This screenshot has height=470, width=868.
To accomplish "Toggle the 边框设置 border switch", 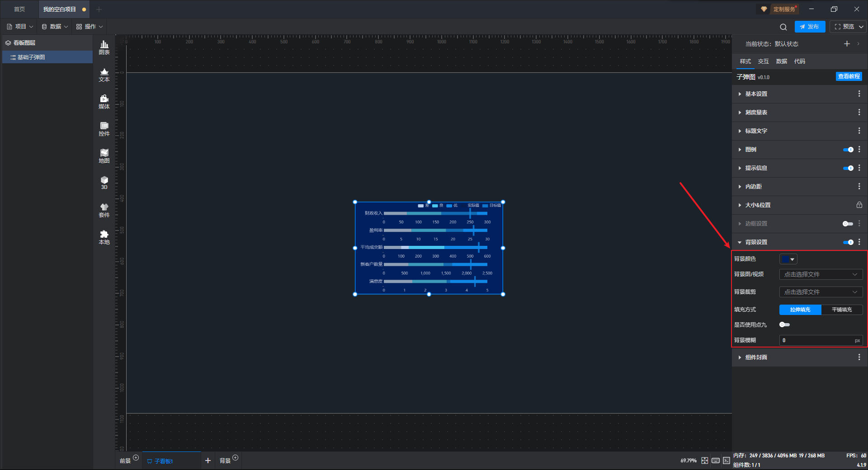I will tap(848, 224).
